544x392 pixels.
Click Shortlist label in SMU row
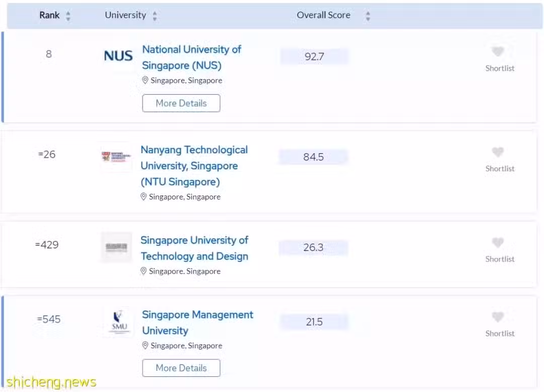click(500, 334)
